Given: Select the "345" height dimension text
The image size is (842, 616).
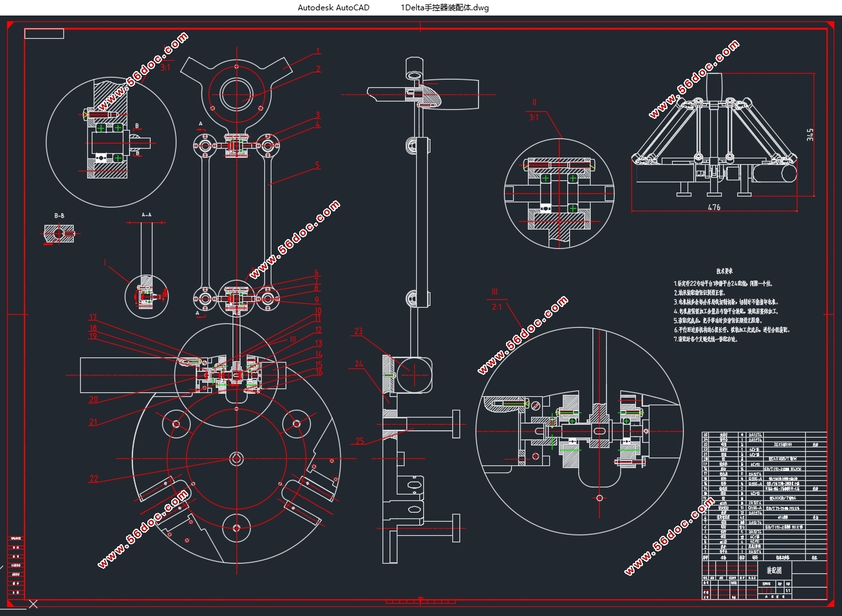Looking at the screenshot, I should (810, 134).
